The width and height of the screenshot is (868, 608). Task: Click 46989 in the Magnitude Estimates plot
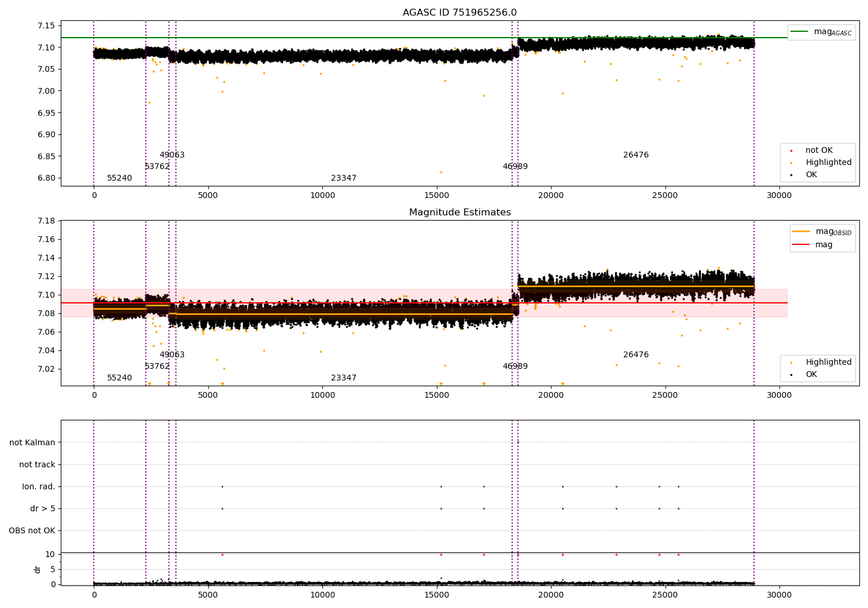[x=515, y=367]
